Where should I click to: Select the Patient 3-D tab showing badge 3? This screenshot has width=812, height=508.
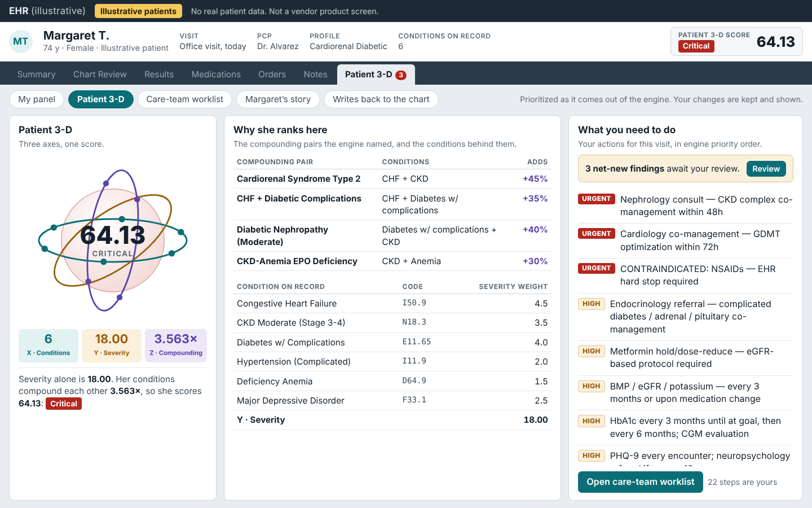376,75
